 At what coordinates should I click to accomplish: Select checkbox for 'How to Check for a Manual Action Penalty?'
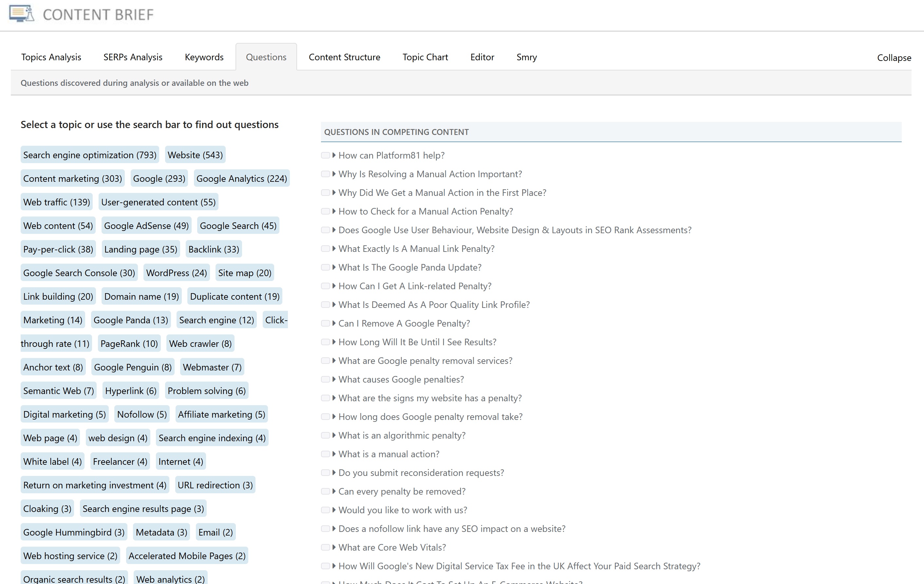tap(325, 211)
